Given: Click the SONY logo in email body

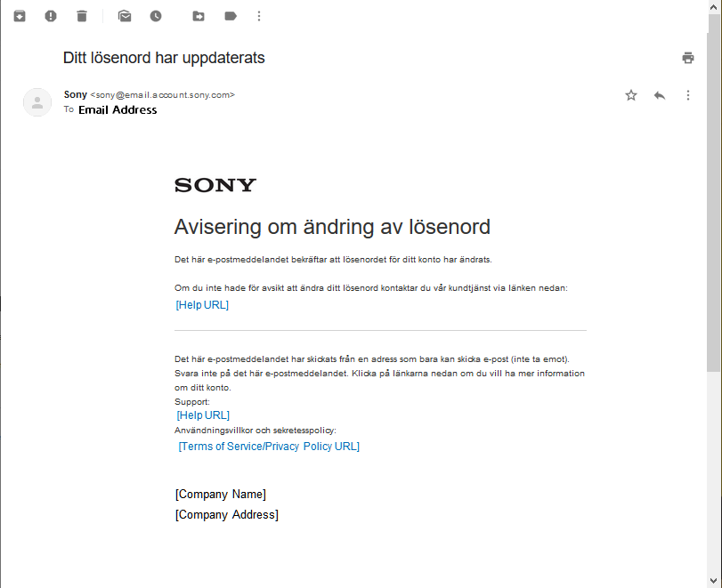Looking at the screenshot, I should (215, 185).
